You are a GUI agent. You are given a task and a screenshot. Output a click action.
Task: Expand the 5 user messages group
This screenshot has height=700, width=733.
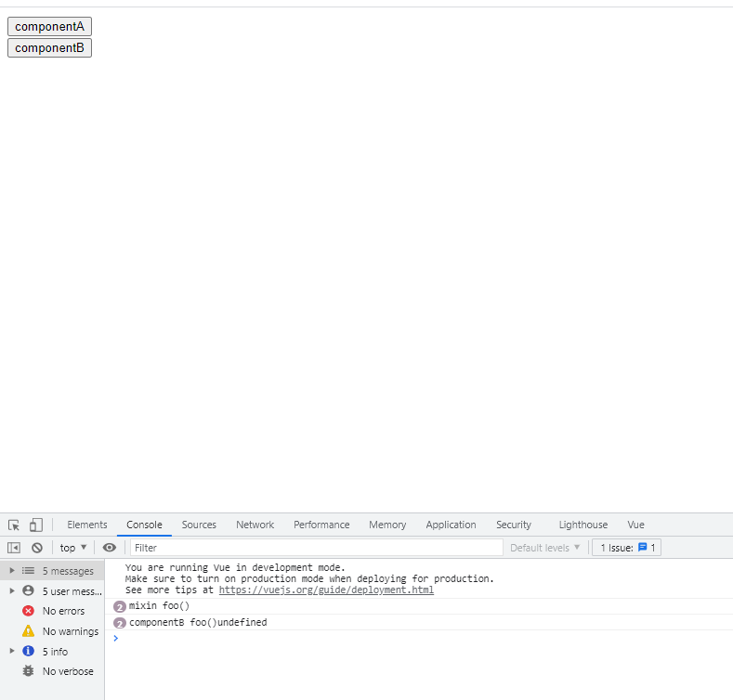12,590
